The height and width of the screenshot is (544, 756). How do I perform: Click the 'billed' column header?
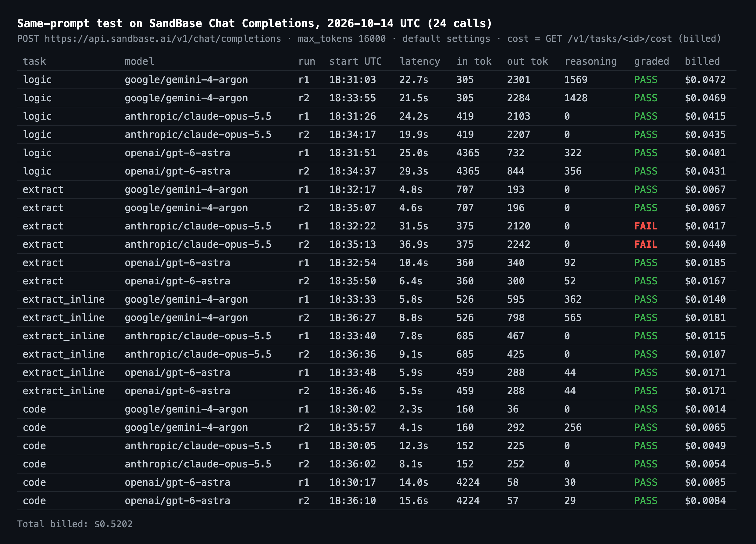702,61
